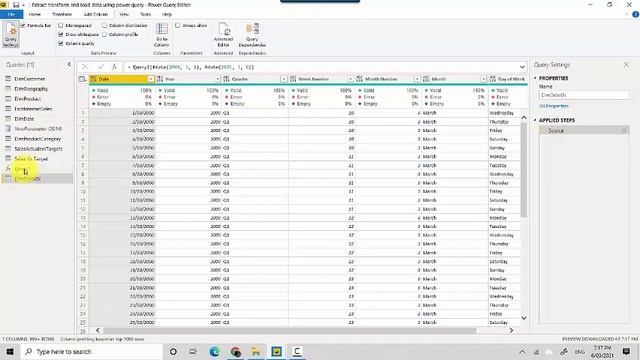Click the Windows taskbar search box
Screen dimensions: 640x360
point(91,351)
